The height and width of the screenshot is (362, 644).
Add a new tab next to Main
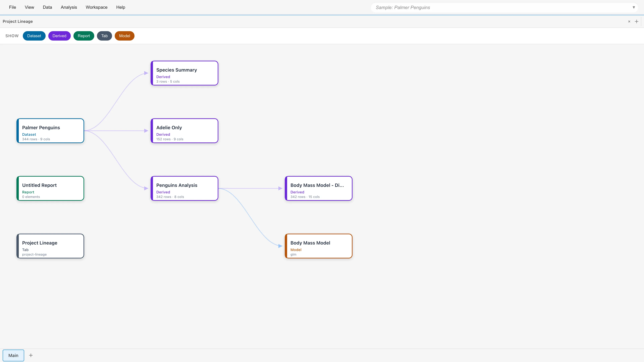(x=31, y=355)
